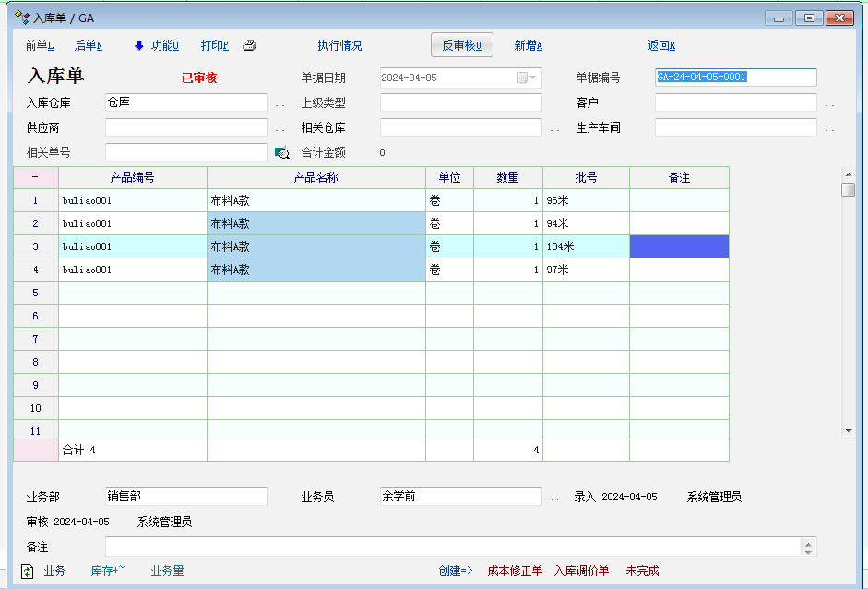This screenshot has width=868, height=589.
Task: Click the printer icon in the toolbar
Action: coord(249,45)
